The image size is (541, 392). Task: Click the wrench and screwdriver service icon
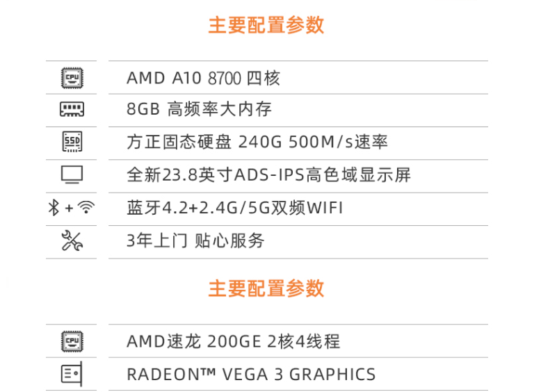pyautogui.click(x=72, y=240)
